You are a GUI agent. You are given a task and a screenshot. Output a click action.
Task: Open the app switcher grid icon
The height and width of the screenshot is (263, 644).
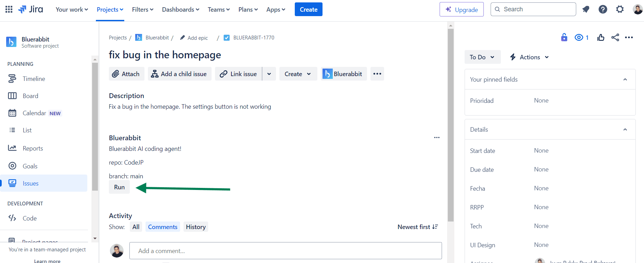(9, 9)
